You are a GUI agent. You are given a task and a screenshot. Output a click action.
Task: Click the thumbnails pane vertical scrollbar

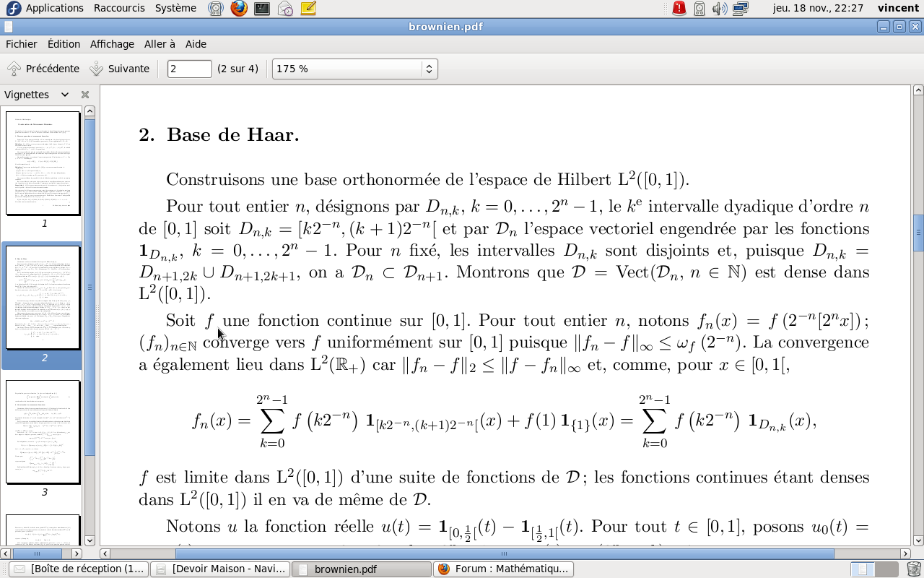[90, 288]
